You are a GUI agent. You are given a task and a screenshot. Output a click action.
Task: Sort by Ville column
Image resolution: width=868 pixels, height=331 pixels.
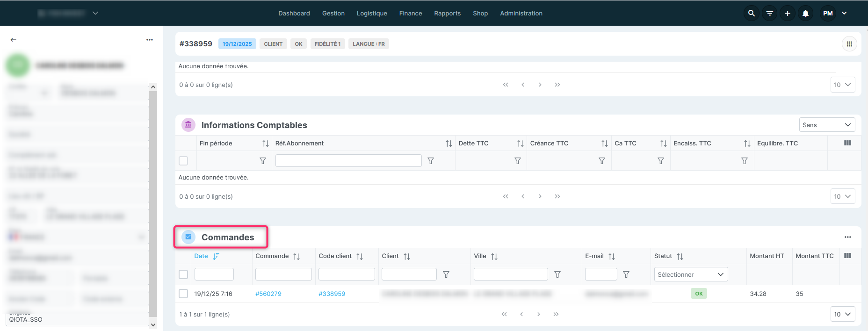point(494,256)
